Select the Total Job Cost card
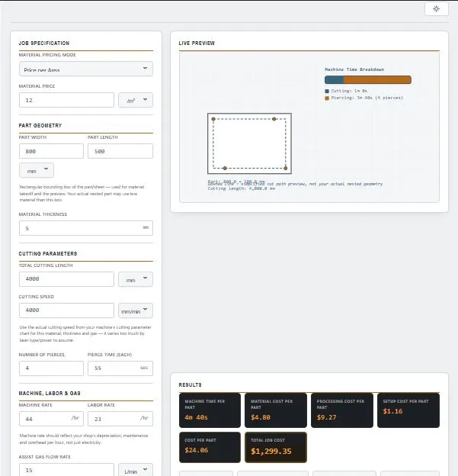The height and width of the screenshot is (476, 458). tap(276, 447)
